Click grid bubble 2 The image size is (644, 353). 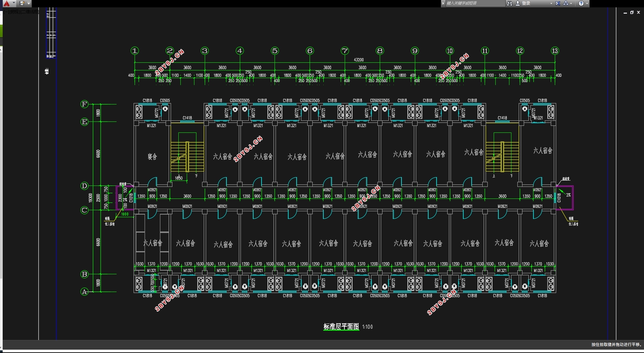tap(170, 51)
